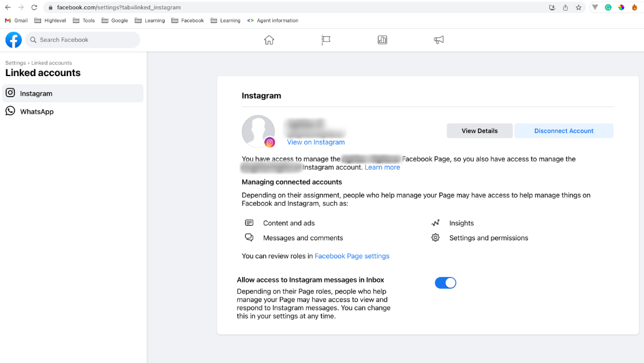644x363 pixels.
Task: Click View Details button
Action: [479, 131]
